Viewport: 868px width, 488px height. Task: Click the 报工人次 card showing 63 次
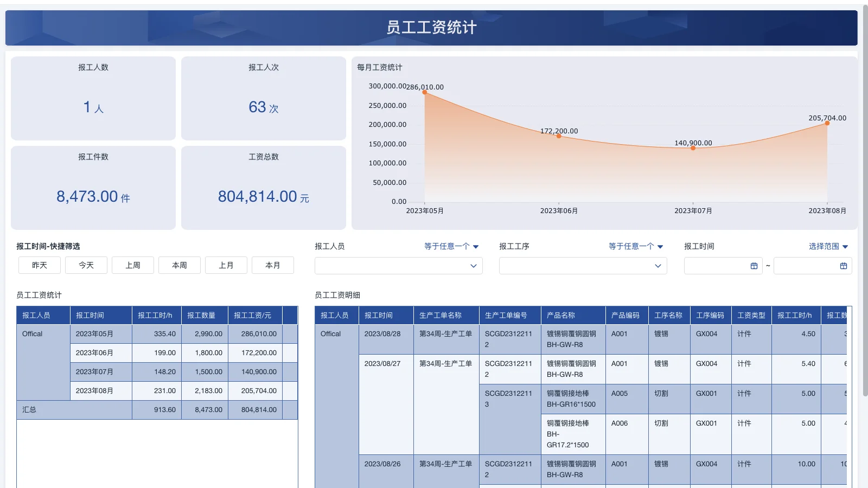point(264,98)
